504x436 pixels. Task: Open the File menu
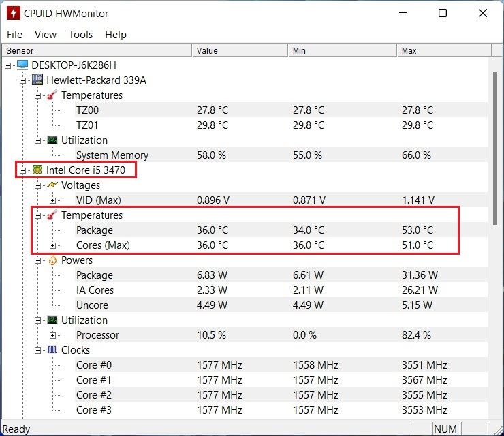pyautogui.click(x=14, y=35)
